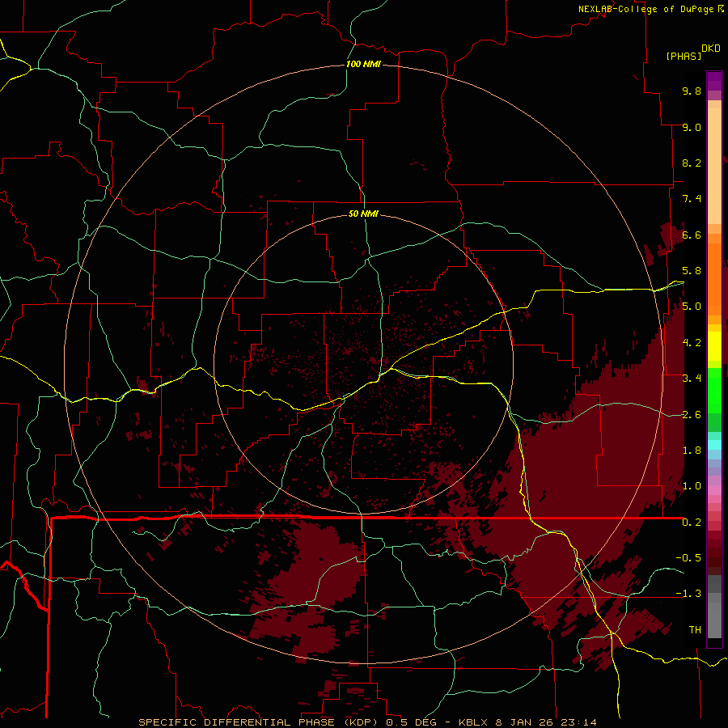
Task: Click the 1.8 scale value
Action: click(692, 450)
